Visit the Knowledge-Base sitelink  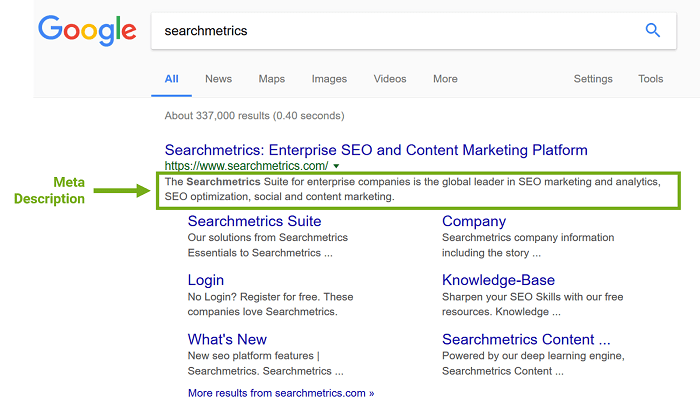tap(498, 280)
